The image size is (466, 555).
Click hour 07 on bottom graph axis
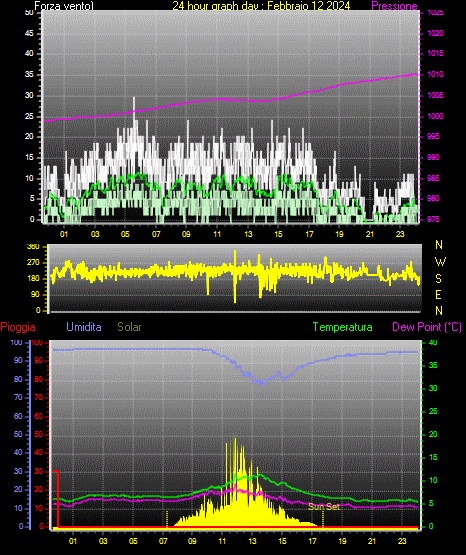163,541
